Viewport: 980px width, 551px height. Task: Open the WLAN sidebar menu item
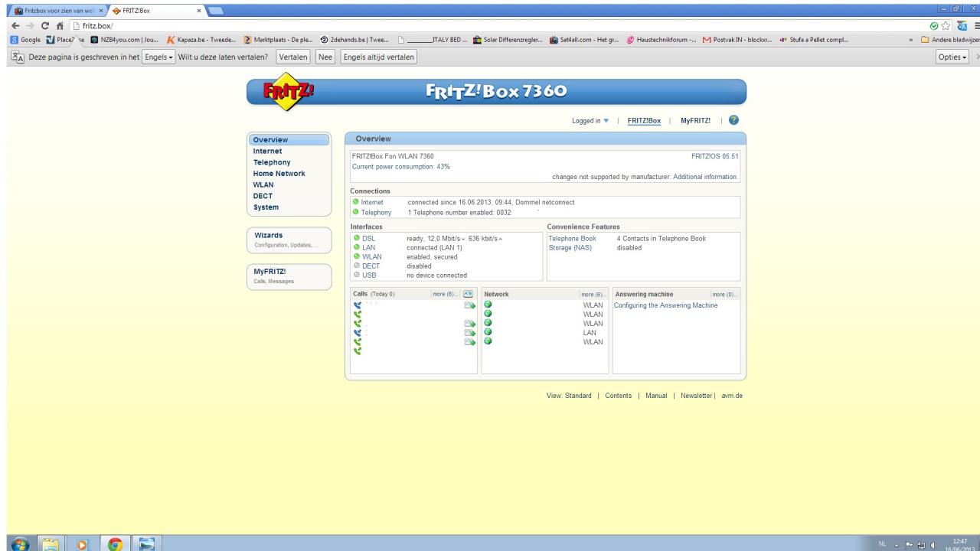tap(264, 184)
